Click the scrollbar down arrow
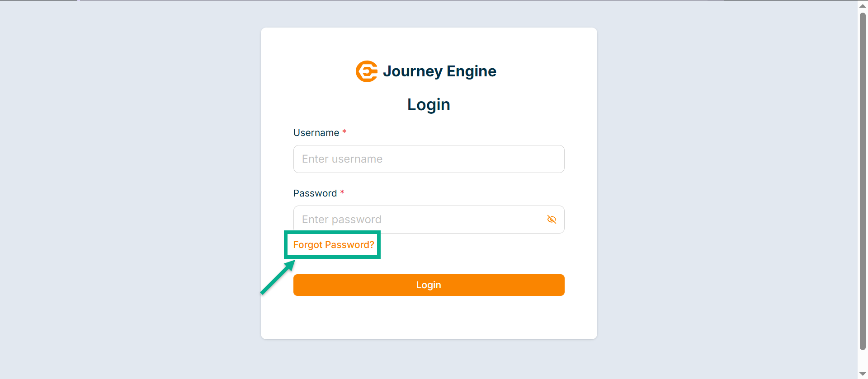Viewport: 868px width, 379px height. point(863,374)
